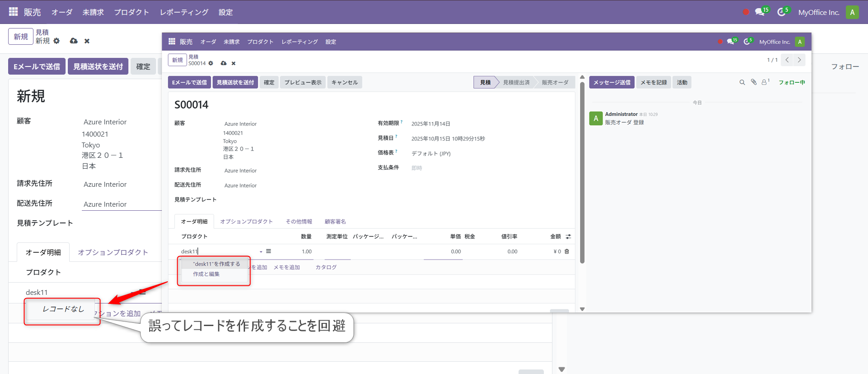Click 見積提出済 status stage
868x374 pixels.
point(516,82)
